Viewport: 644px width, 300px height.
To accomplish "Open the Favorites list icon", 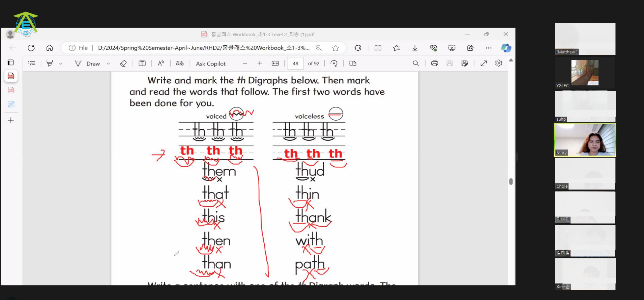I will 396,48.
